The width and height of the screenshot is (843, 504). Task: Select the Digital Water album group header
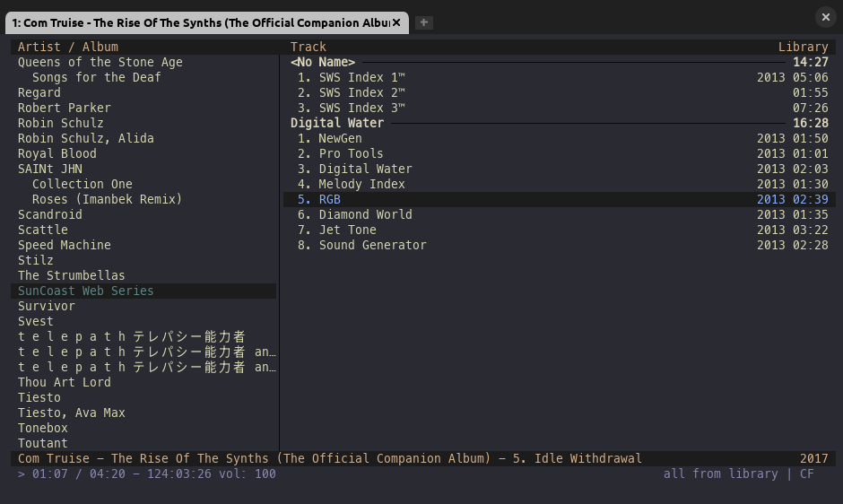click(559, 123)
